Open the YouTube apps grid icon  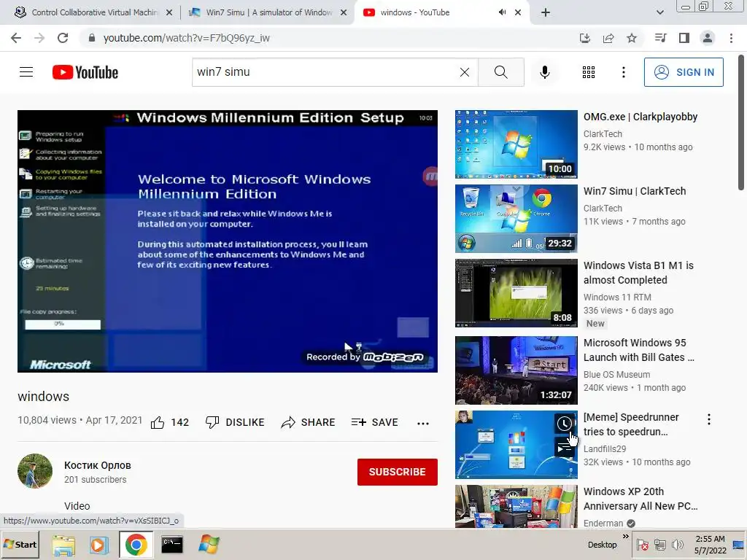click(589, 72)
